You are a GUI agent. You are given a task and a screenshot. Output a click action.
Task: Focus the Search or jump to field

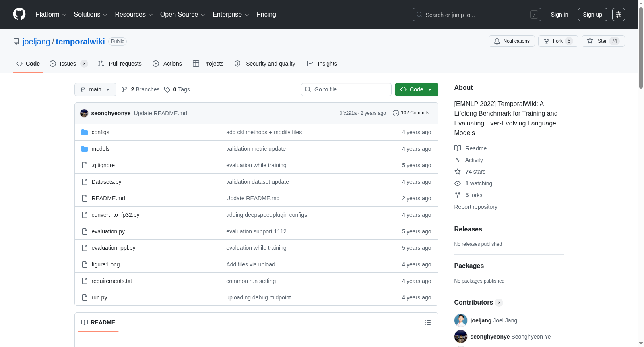pos(477,15)
